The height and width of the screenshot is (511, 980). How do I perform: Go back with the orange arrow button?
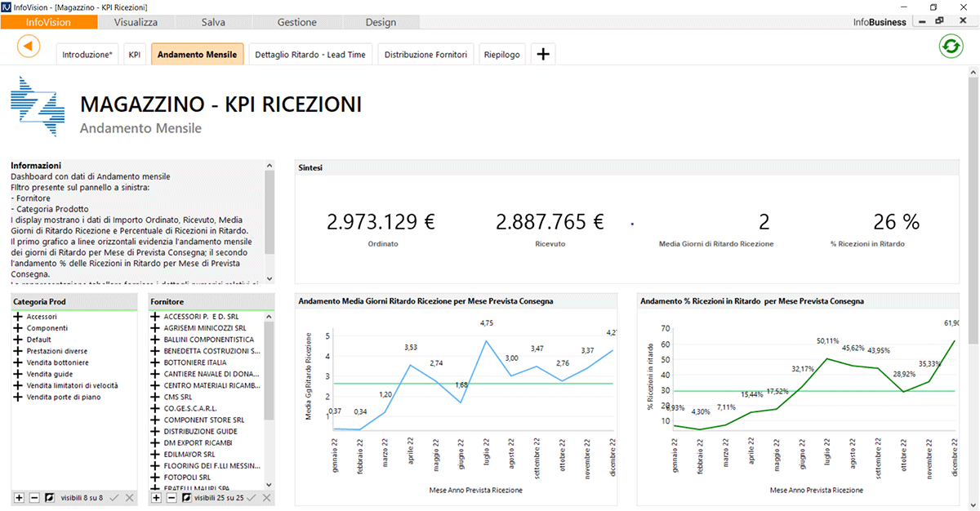[x=29, y=46]
